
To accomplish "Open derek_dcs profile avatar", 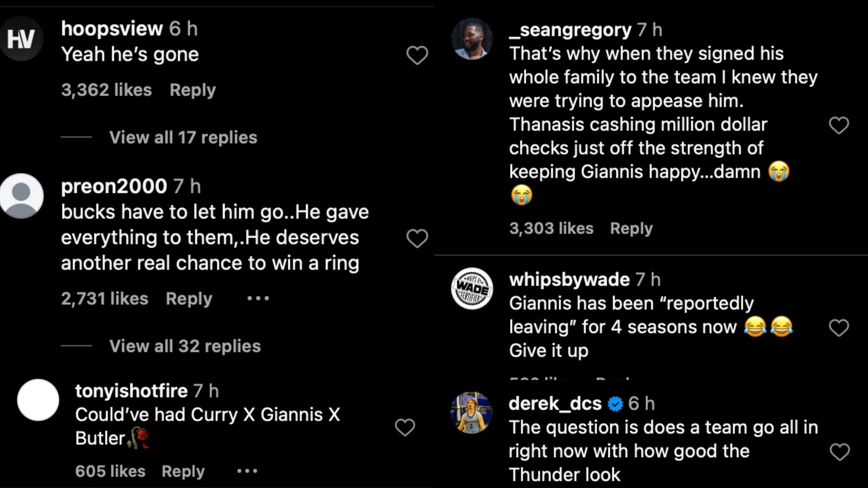I will [472, 413].
